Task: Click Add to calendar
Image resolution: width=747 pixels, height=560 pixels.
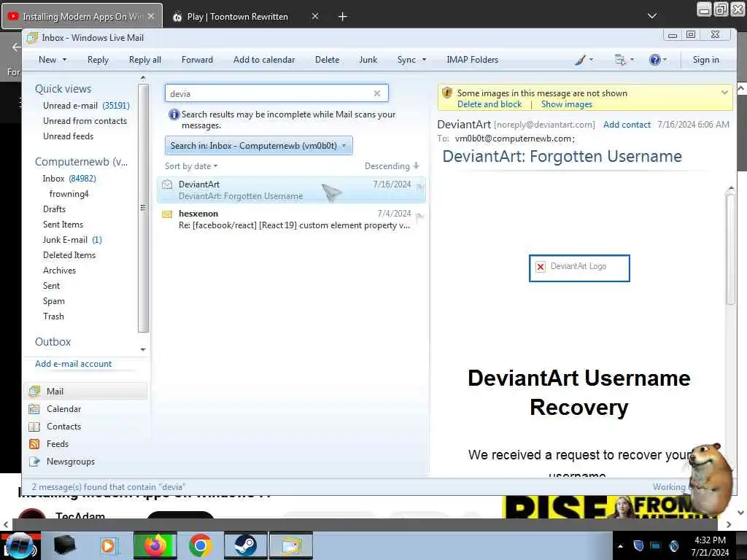Action: pos(264,60)
